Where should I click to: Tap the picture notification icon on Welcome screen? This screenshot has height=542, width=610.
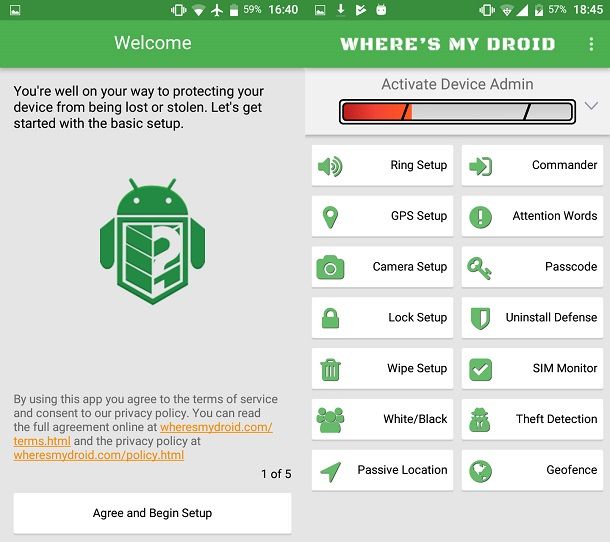click(15, 10)
